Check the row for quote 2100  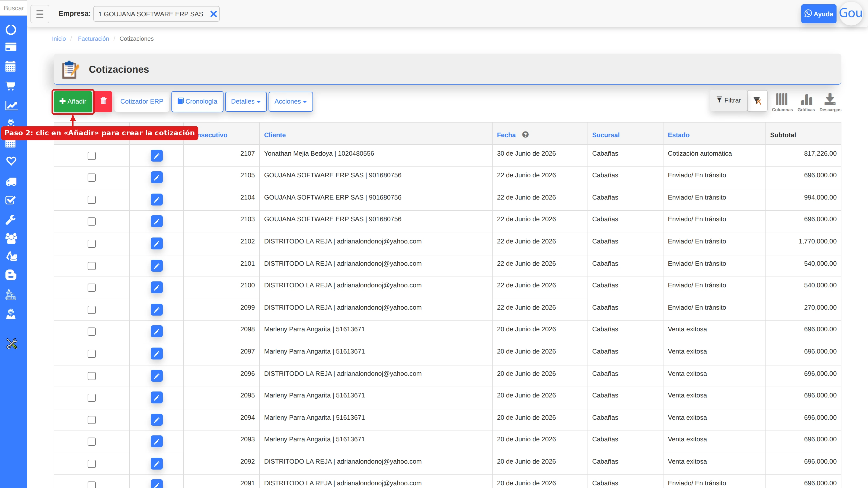click(x=92, y=287)
